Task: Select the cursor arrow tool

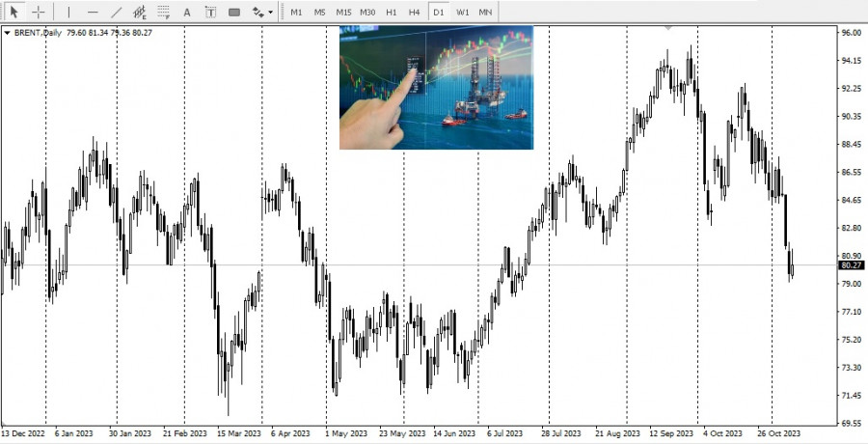Action: click(14, 12)
